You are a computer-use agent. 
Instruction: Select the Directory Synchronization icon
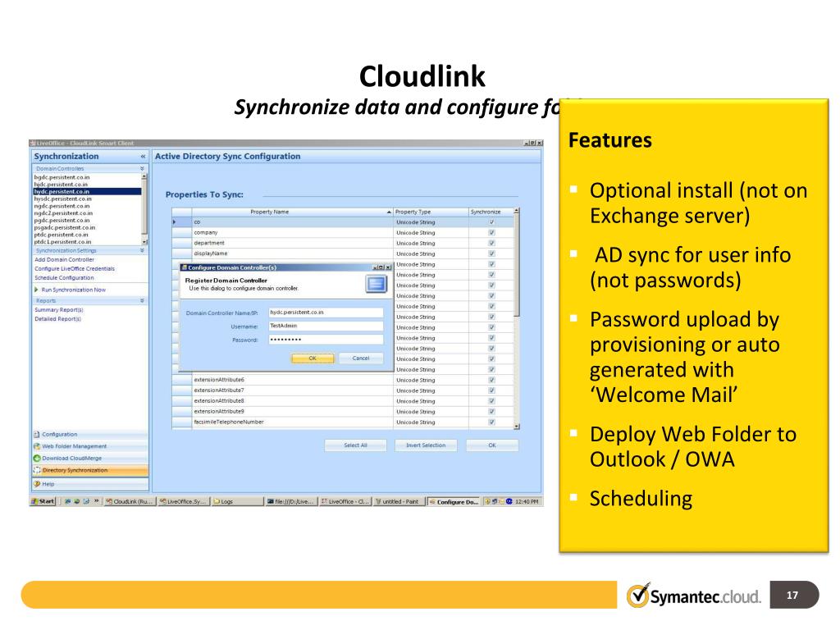(x=37, y=470)
